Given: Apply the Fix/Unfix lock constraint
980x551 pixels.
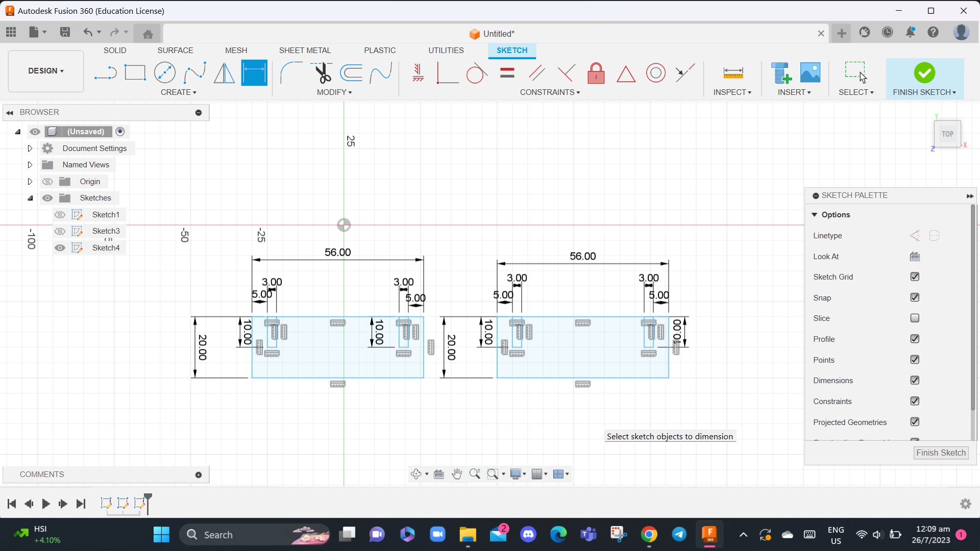Looking at the screenshot, I should click(x=596, y=73).
